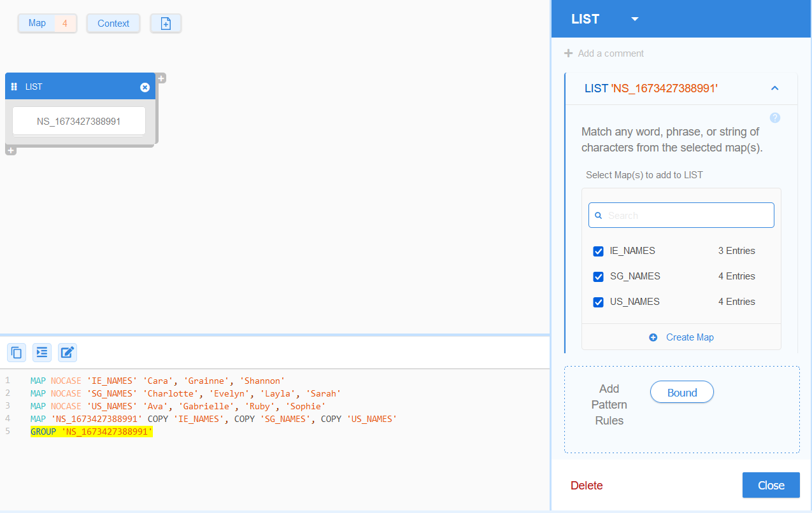
Task: Open the Map tab
Action: point(37,24)
